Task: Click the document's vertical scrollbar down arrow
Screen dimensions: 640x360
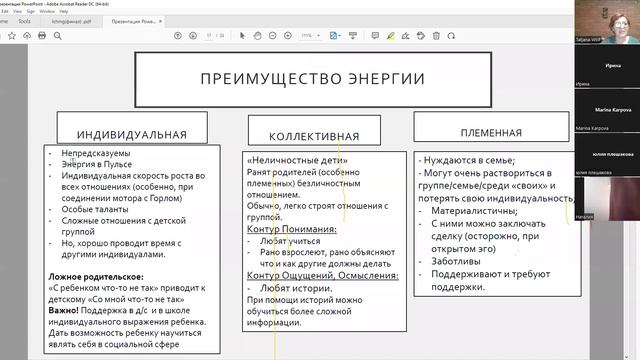Action: click(627, 357)
